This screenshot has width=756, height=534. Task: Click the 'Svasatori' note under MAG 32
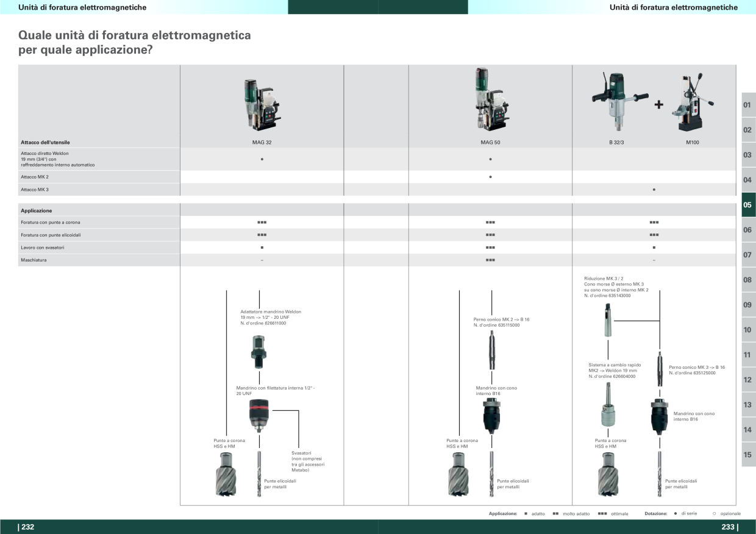pos(308,461)
